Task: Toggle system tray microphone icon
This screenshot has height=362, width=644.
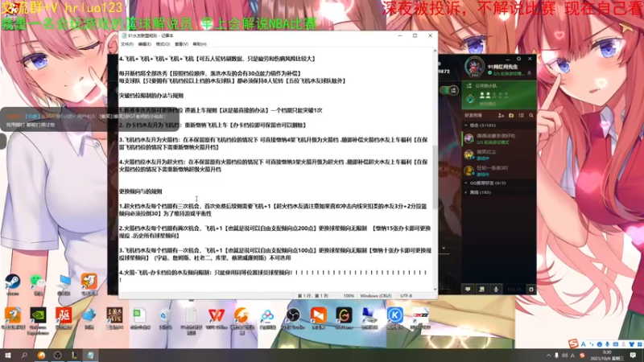Action: [556, 356]
